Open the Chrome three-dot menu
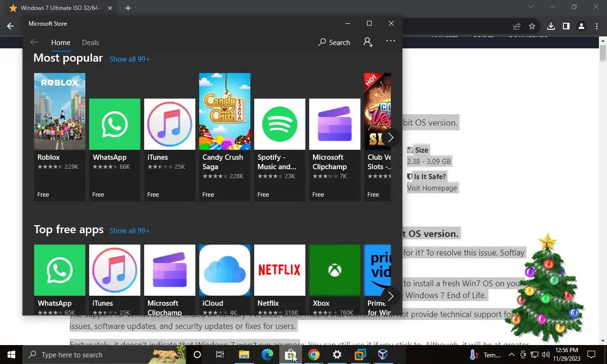Screen dimensions: 607x364 point(596,27)
